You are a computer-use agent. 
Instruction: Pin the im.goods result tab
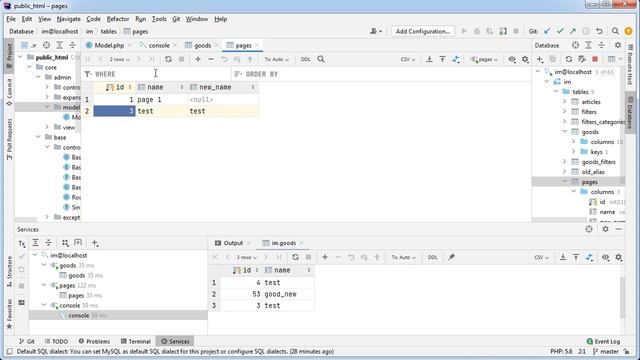point(451,257)
